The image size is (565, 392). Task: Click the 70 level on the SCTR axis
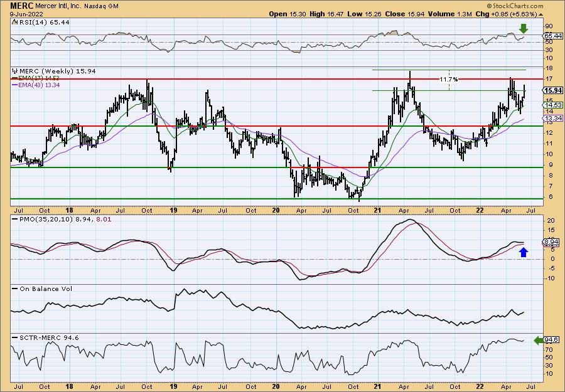[x=549, y=349]
